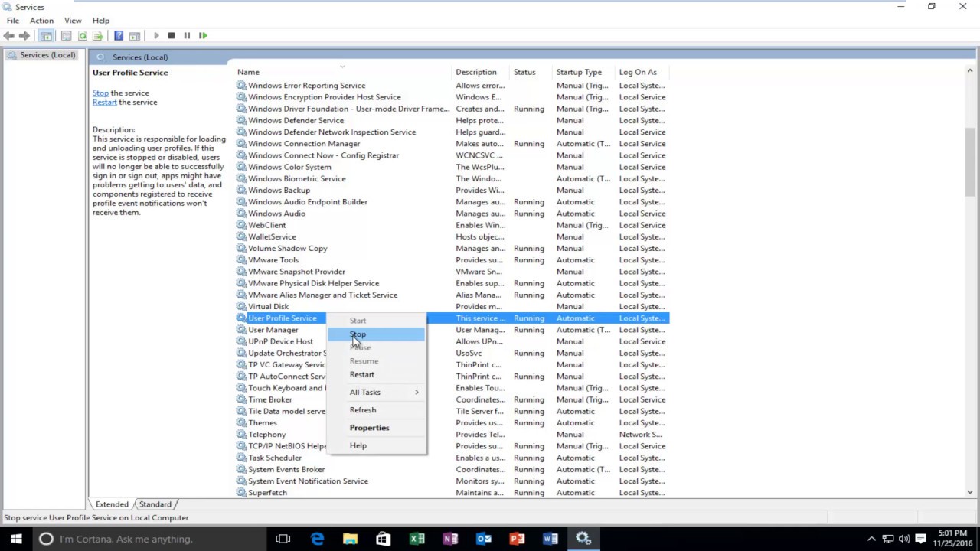Open Outlook from the taskbar
The height and width of the screenshot is (551, 980).
(x=484, y=539)
